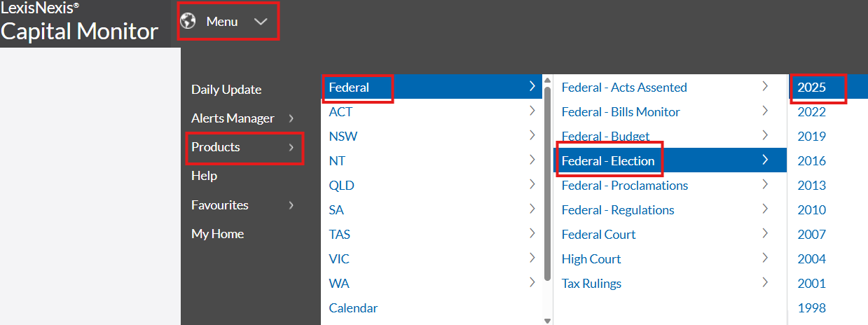
Task: Open the Calendar link
Action: [353, 308]
